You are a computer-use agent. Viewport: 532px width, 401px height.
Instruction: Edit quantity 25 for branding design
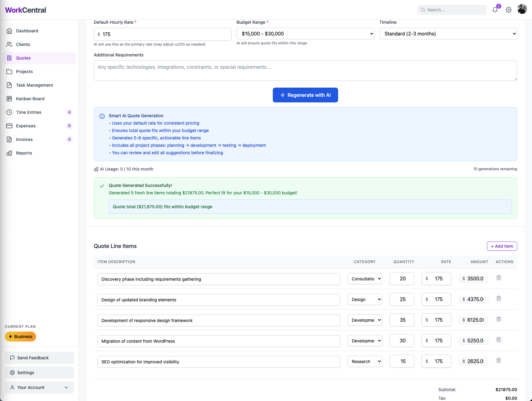[x=402, y=299]
